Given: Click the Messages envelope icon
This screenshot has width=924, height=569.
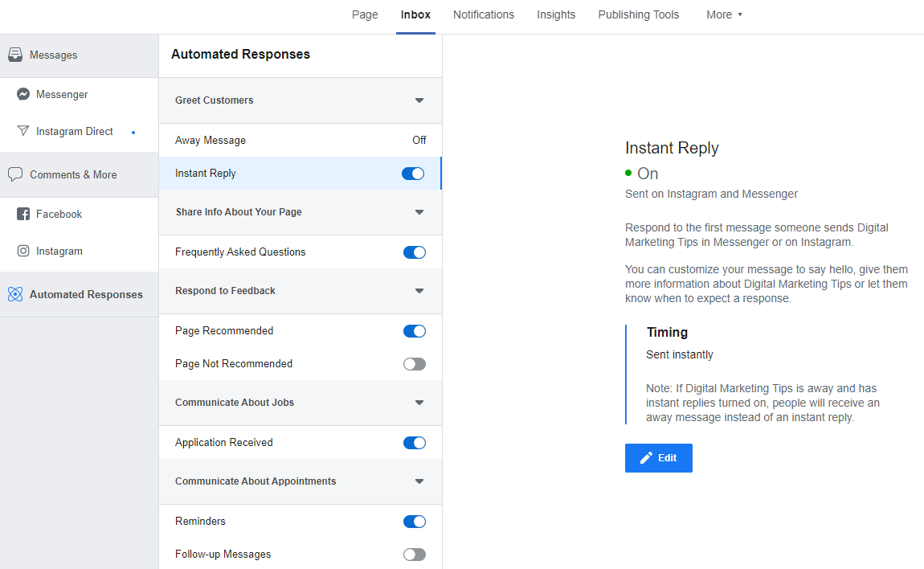Looking at the screenshot, I should 16,55.
